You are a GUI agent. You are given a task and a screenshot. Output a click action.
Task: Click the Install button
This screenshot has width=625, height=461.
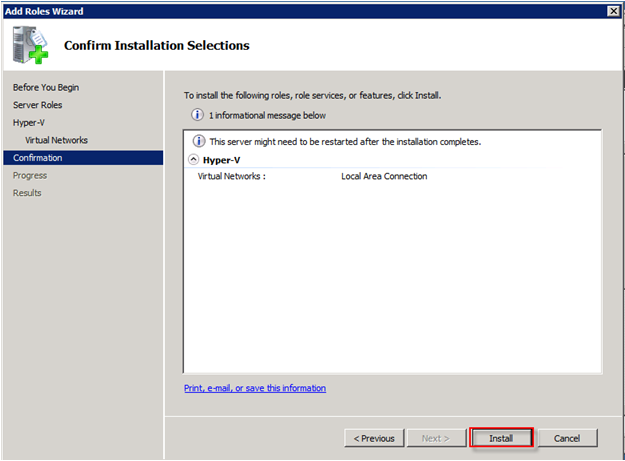click(x=501, y=438)
